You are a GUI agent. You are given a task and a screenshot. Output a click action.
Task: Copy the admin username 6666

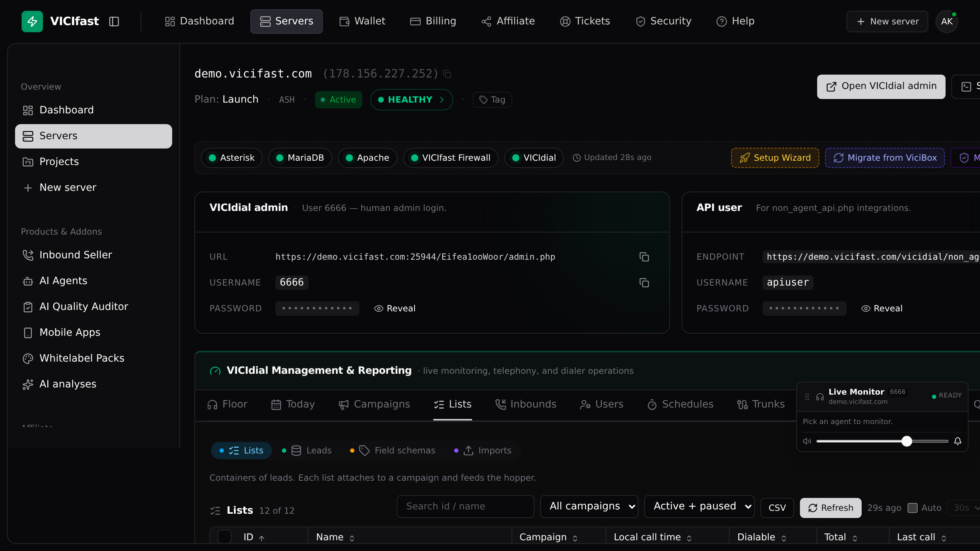644,283
